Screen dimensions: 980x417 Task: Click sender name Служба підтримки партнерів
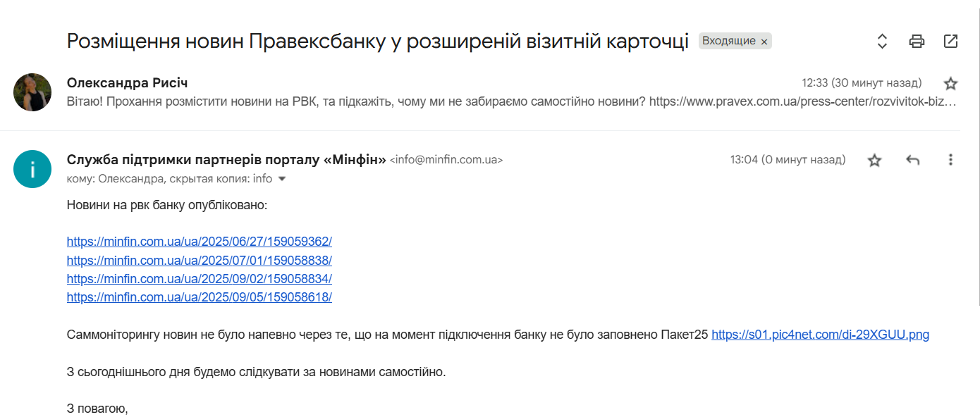click(226, 160)
